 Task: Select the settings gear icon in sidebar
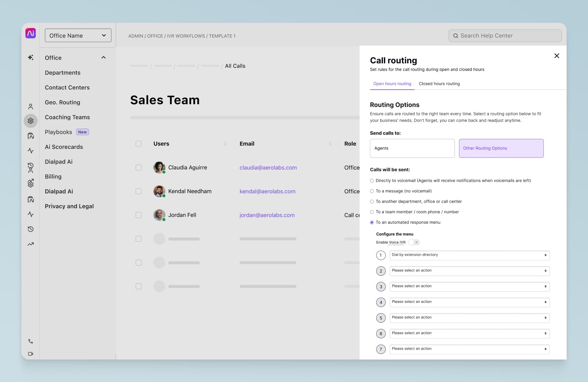(31, 121)
